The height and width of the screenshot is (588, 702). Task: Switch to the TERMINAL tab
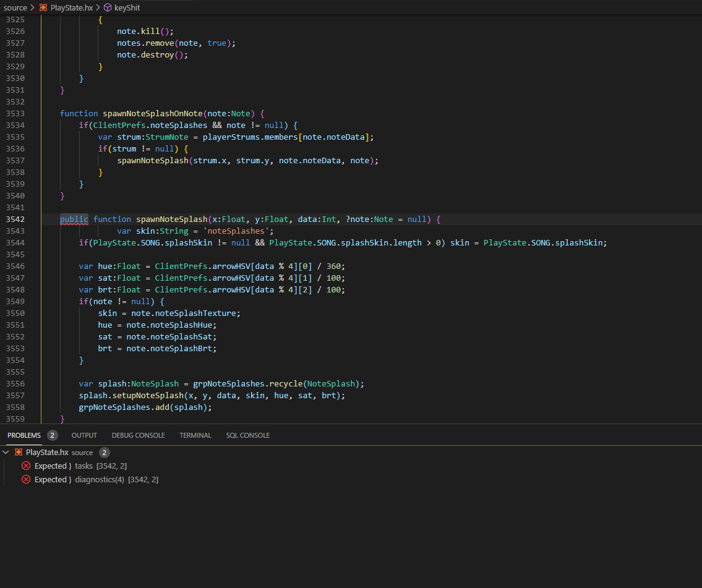[195, 435]
